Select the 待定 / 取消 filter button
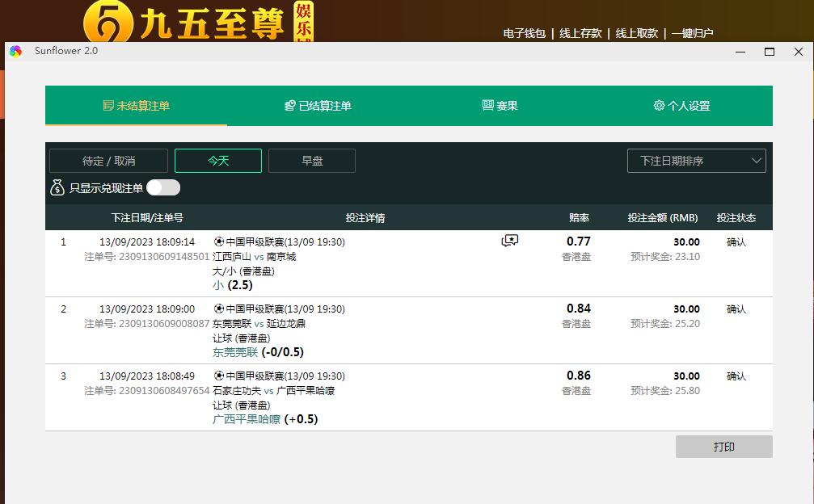 108,161
